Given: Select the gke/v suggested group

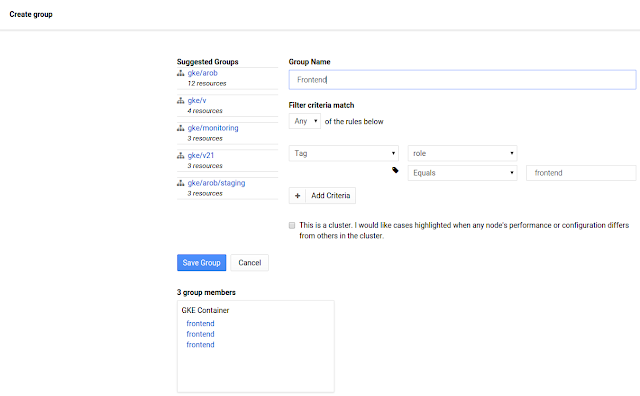Looking at the screenshot, I should click(197, 100).
